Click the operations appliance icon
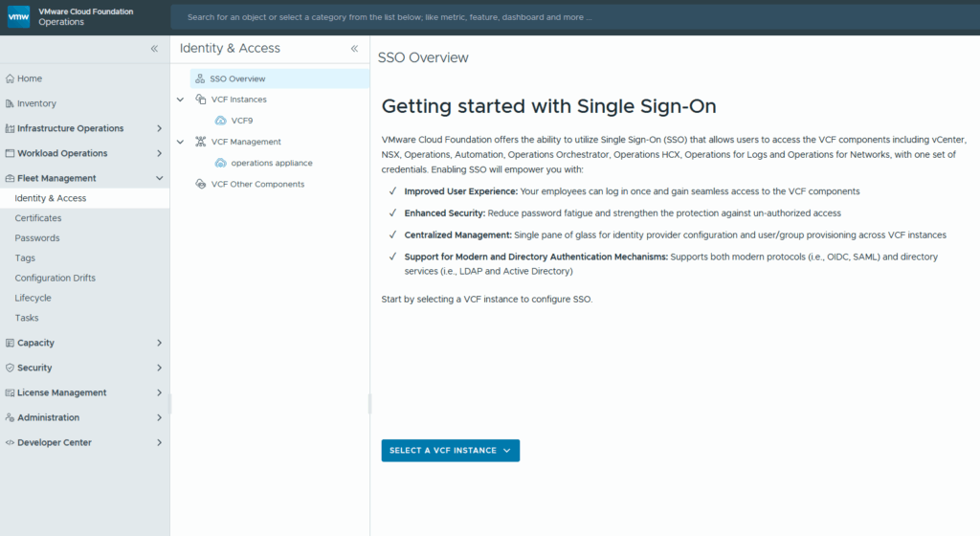The image size is (980, 536). coord(221,163)
